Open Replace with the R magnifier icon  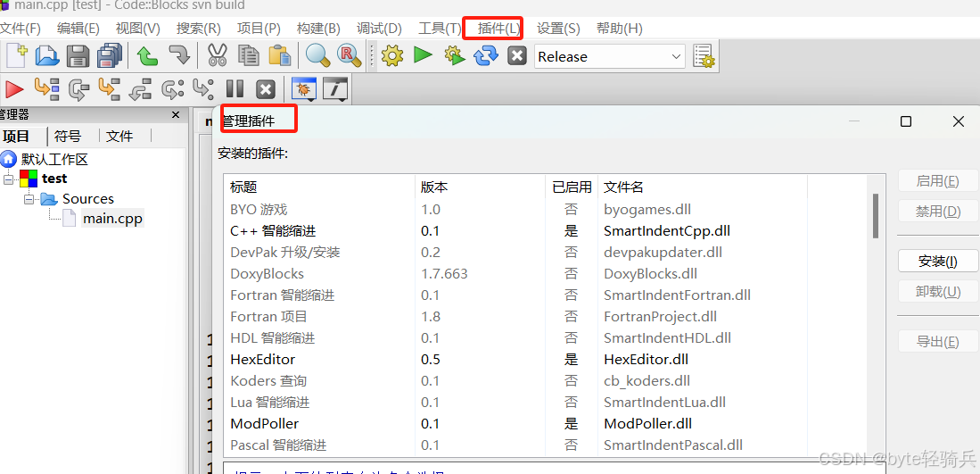pyautogui.click(x=349, y=56)
